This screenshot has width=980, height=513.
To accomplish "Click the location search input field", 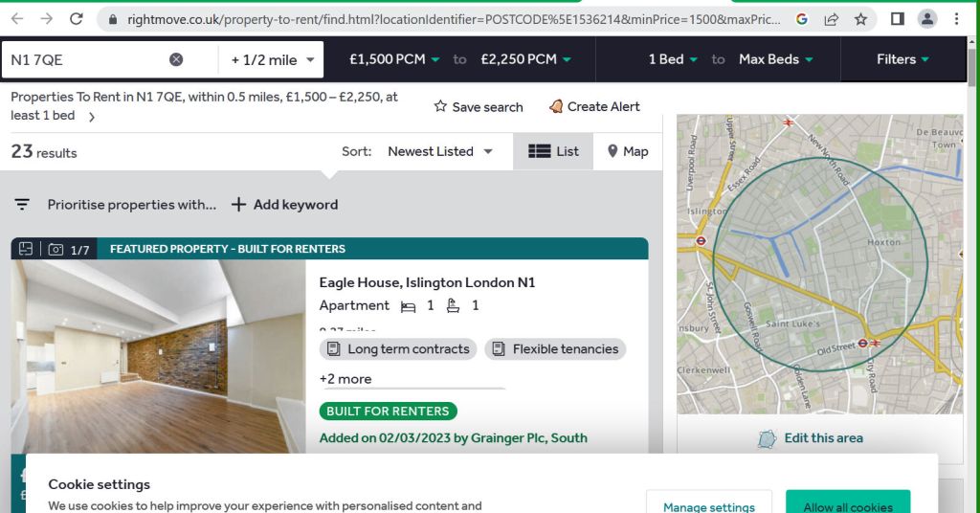I will pos(86,59).
